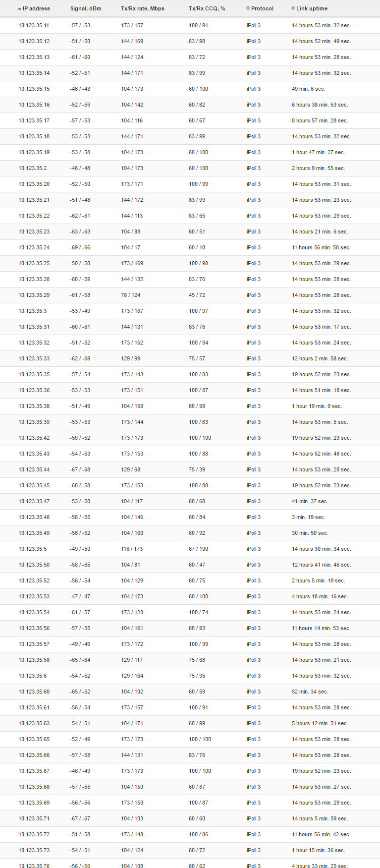380x868 pixels.
Task: Select the 10.123.35.60 row
Action: tap(190, 692)
